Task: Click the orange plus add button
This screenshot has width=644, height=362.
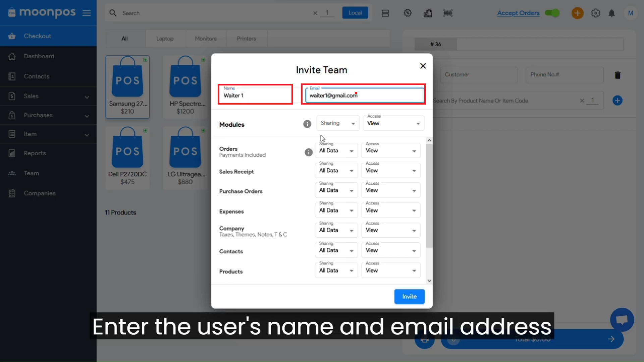Action: 577,13
